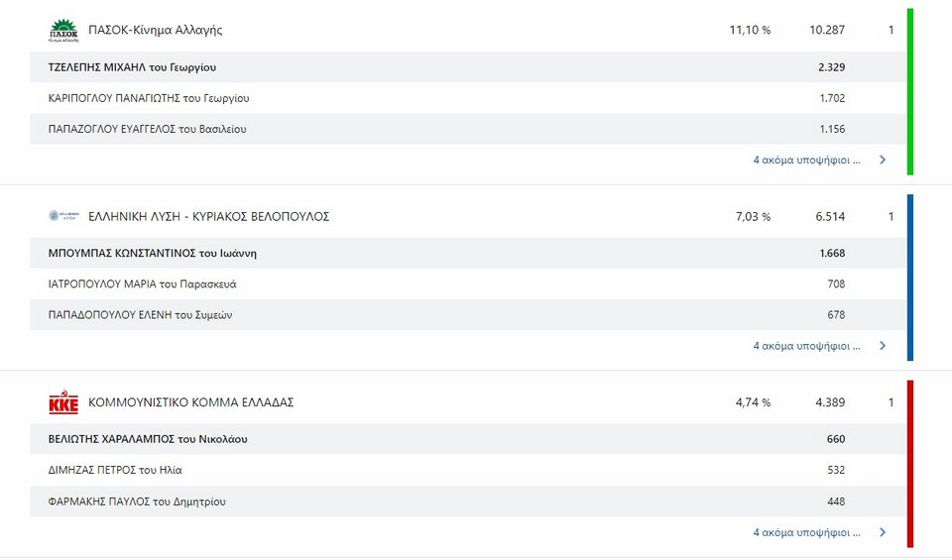This screenshot has height=560, width=952.
Task: Expand ΠΑΣΟΚ candidates with chevron arrow
Action: click(883, 159)
